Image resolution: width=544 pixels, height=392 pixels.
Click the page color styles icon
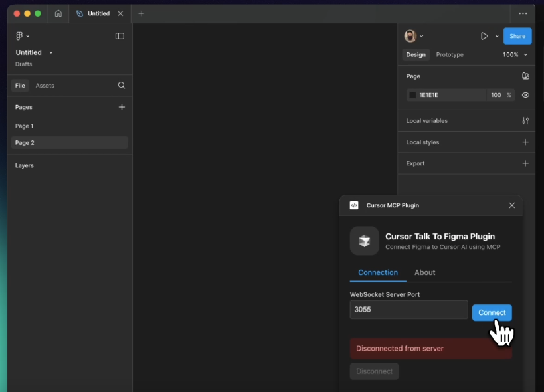525,76
